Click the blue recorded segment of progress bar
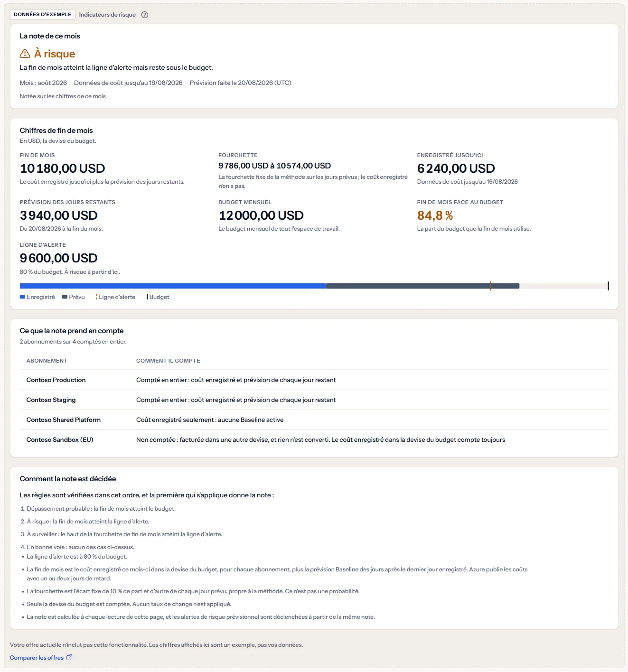This screenshot has height=672, width=628. coord(173,286)
